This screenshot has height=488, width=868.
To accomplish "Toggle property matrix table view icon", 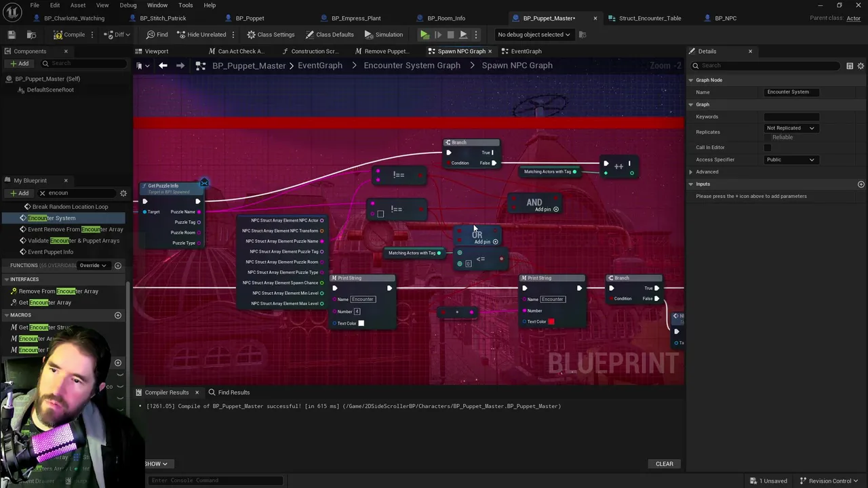I will click(850, 66).
